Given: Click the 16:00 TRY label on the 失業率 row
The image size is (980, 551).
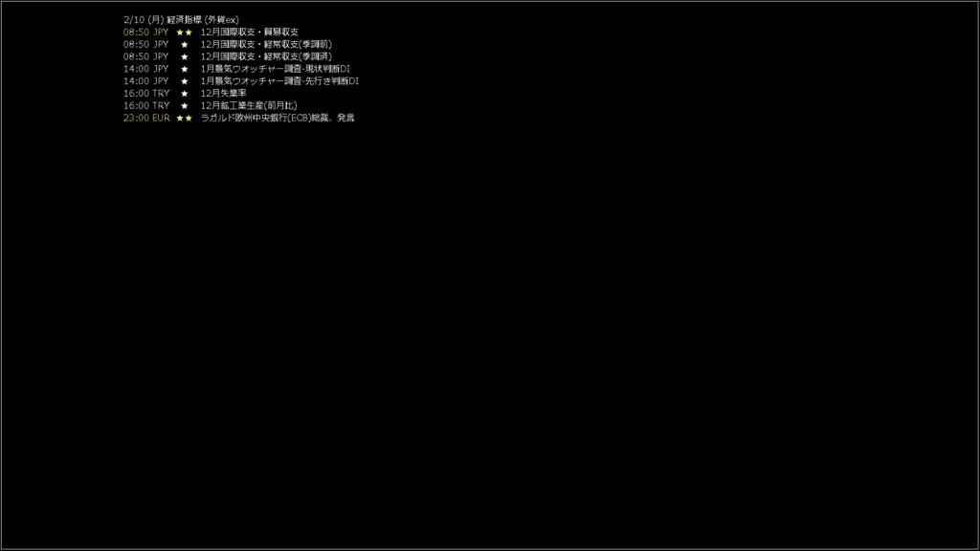Looking at the screenshot, I should [x=146, y=93].
